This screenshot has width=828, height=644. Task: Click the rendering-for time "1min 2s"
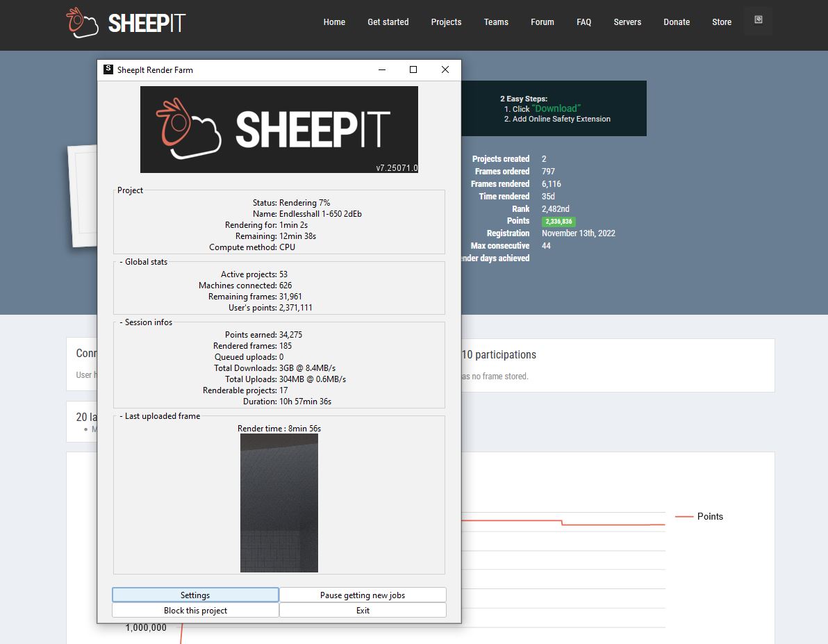(294, 225)
